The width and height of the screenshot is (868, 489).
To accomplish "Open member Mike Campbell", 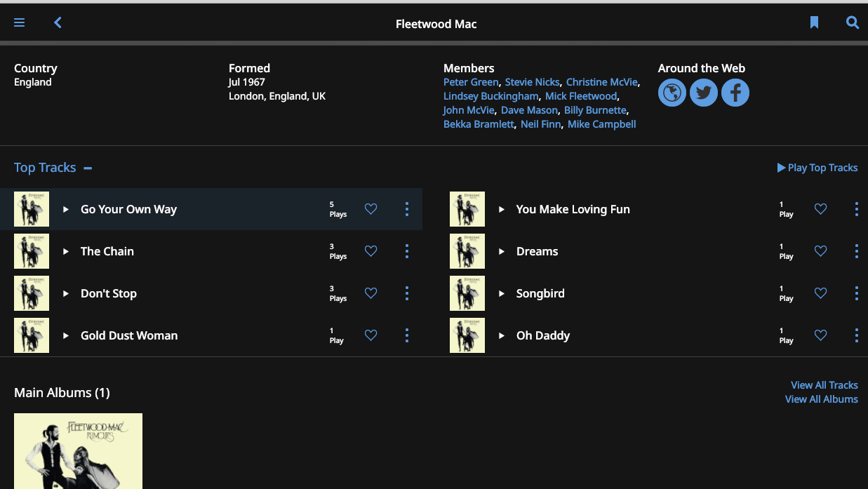I will (x=602, y=124).
